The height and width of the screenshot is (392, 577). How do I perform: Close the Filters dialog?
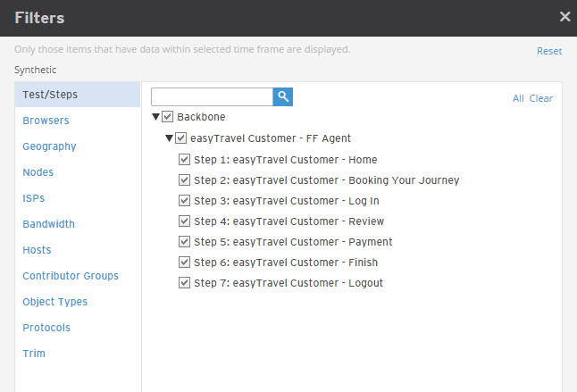[564, 17]
